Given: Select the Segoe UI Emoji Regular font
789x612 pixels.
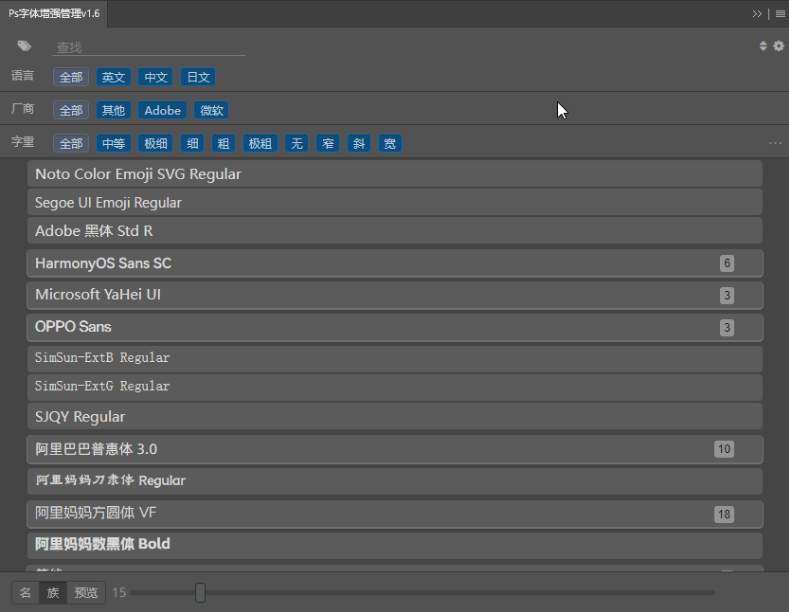Looking at the screenshot, I should [394, 203].
